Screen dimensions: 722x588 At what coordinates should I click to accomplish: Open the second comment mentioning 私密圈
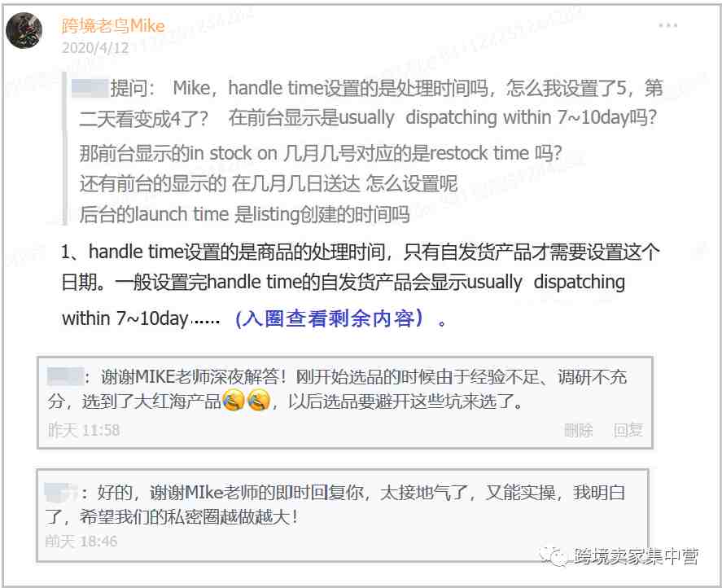(x=343, y=516)
